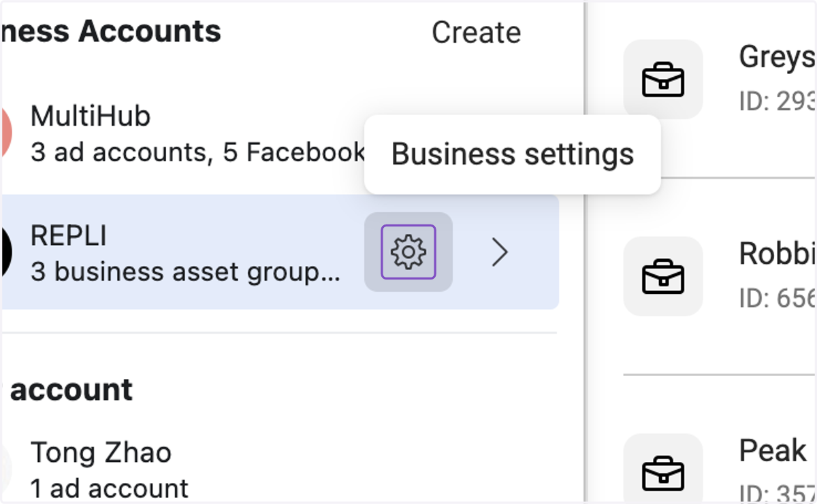This screenshot has height=504, width=817.
Task: Click the MultiHub avatar circle
Action: coord(6,133)
